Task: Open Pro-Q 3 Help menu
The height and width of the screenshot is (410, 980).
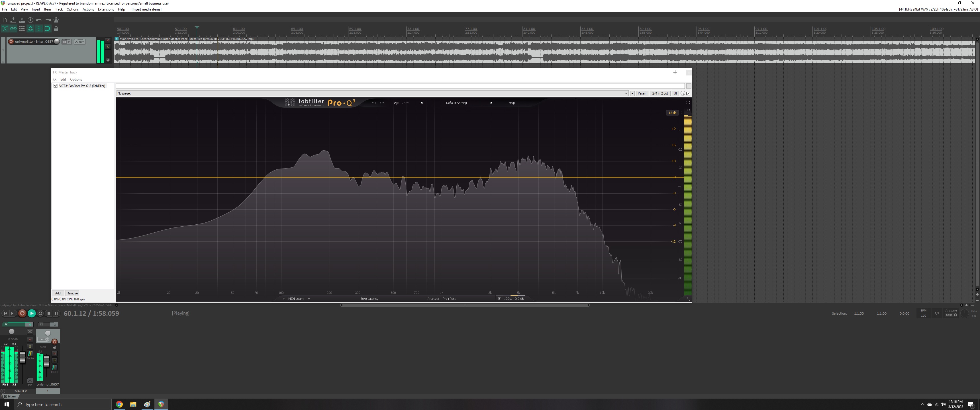Action: coord(512,103)
